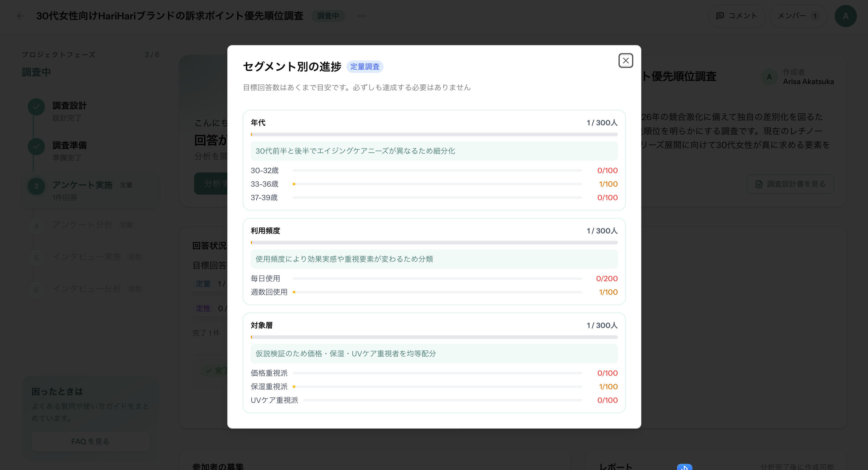Click the project title in header
Screen dimensions: 868x470
click(x=170, y=16)
